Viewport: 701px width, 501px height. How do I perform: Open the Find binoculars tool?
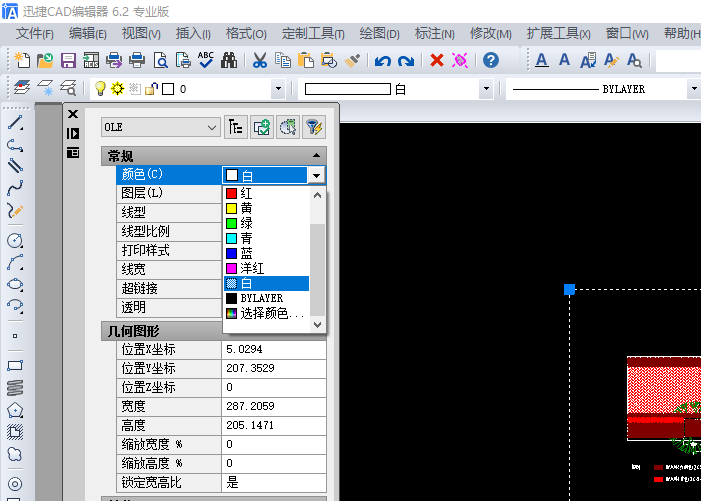(x=229, y=60)
